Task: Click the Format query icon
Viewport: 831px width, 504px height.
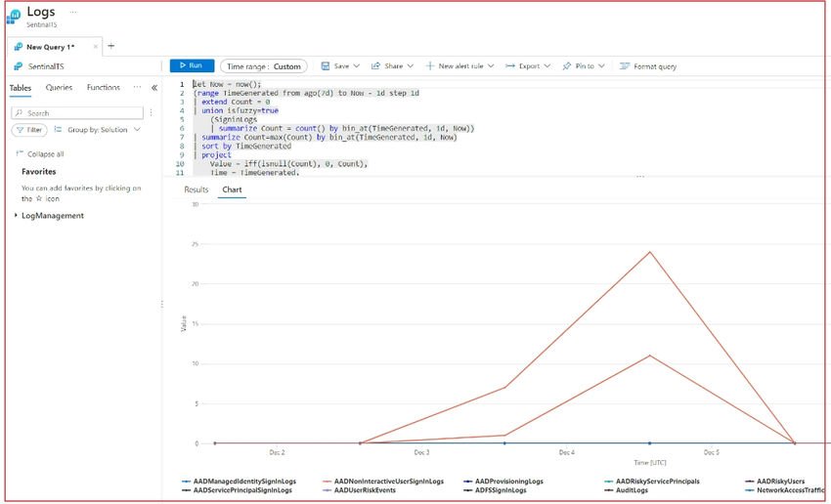Action: [625, 66]
